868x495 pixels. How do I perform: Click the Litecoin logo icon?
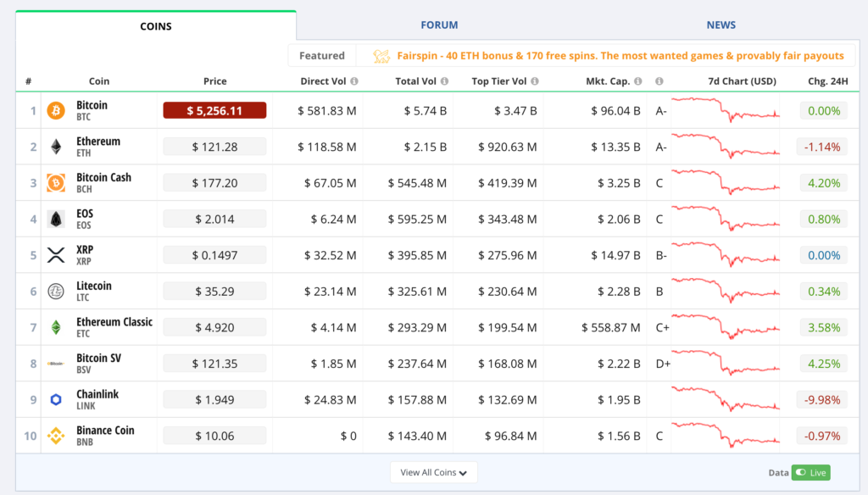[56, 292]
